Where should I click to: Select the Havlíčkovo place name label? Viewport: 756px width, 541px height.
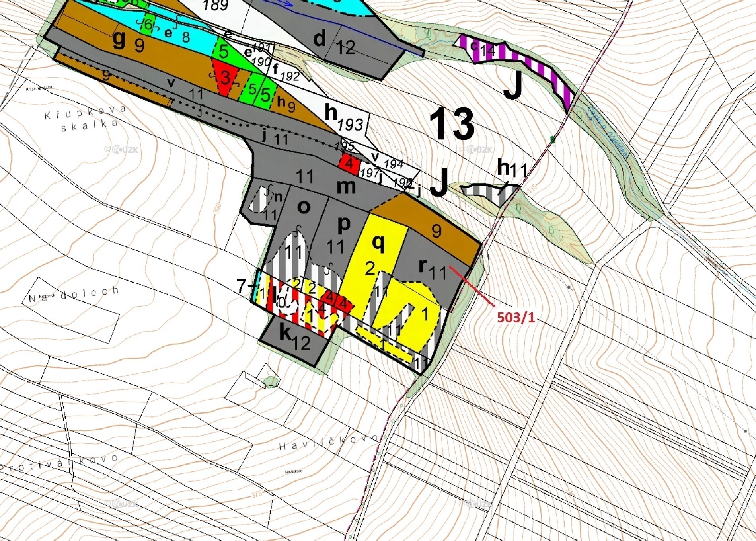pos(326,442)
